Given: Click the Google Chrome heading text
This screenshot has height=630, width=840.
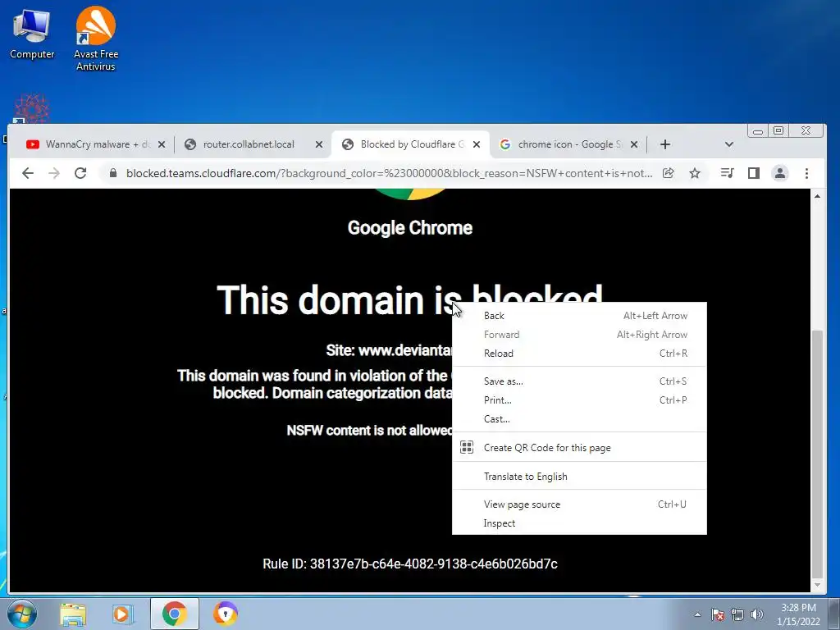Looking at the screenshot, I should tap(410, 228).
